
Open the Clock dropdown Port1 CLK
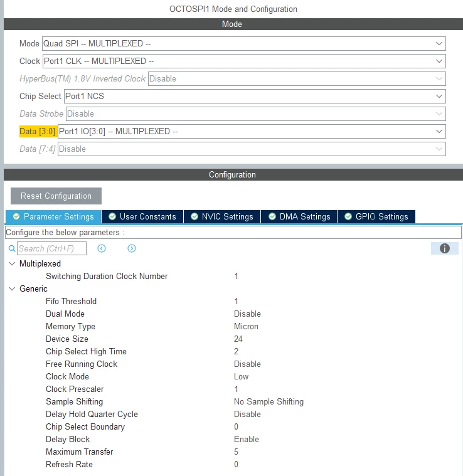pyautogui.click(x=244, y=61)
